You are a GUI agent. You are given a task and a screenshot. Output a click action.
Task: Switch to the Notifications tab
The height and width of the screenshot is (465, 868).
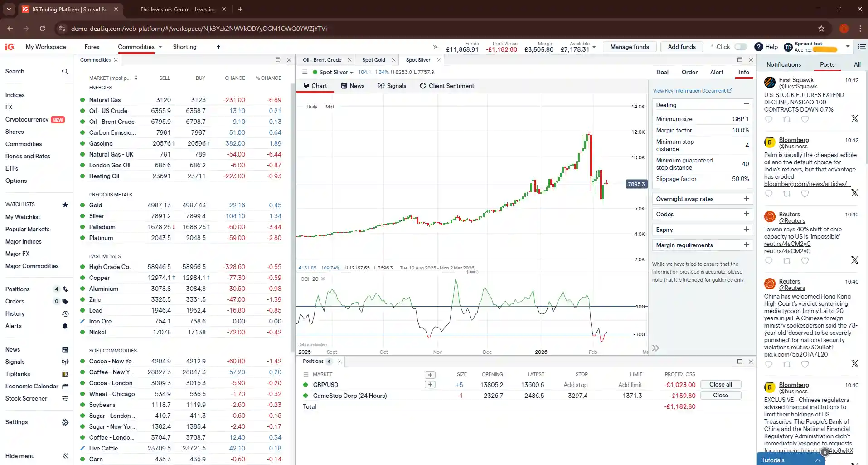(x=783, y=64)
